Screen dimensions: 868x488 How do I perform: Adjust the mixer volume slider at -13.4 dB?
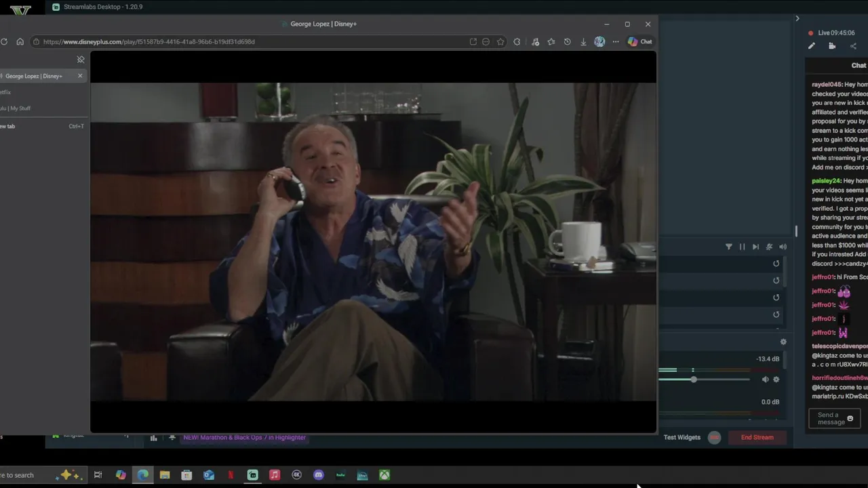(694, 380)
